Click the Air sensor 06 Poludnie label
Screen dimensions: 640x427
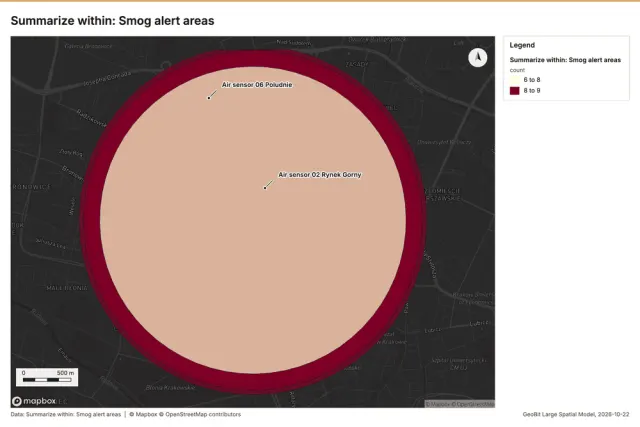click(x=257, y=85)
